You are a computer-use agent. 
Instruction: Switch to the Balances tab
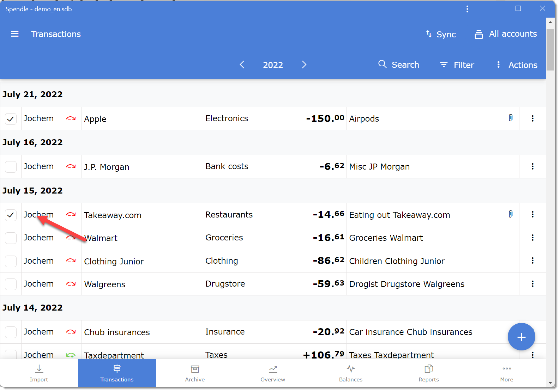pos(351,373)
